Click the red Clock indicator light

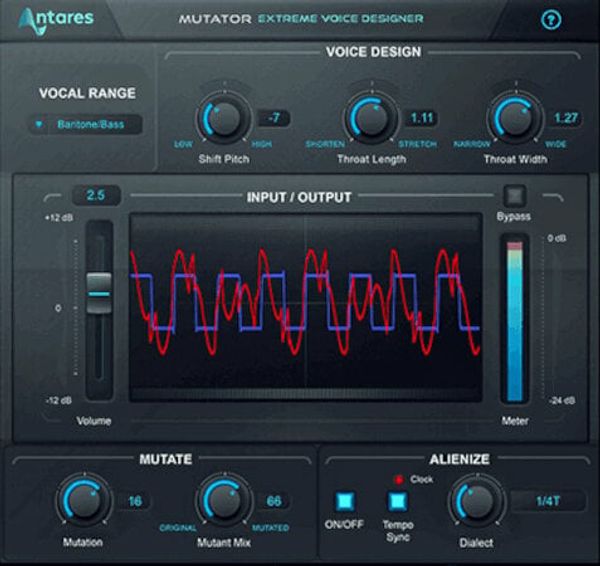click(x=399, y=480)
